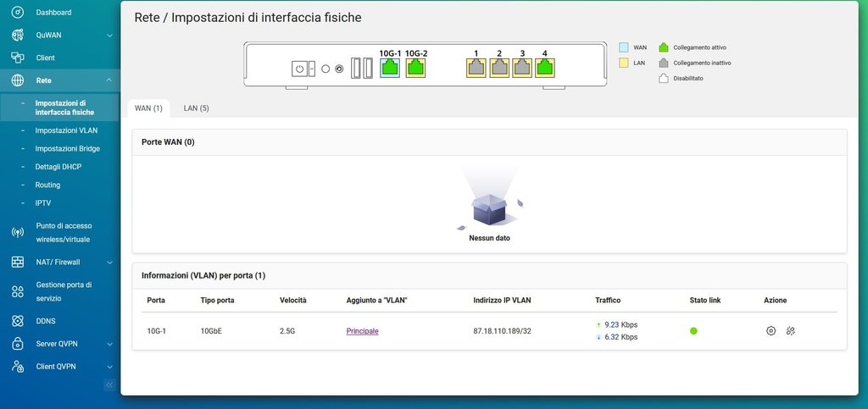Viewport: 868px width, 409px height.
Task: Expand the QuWAN menu
Action: [109, 36]
